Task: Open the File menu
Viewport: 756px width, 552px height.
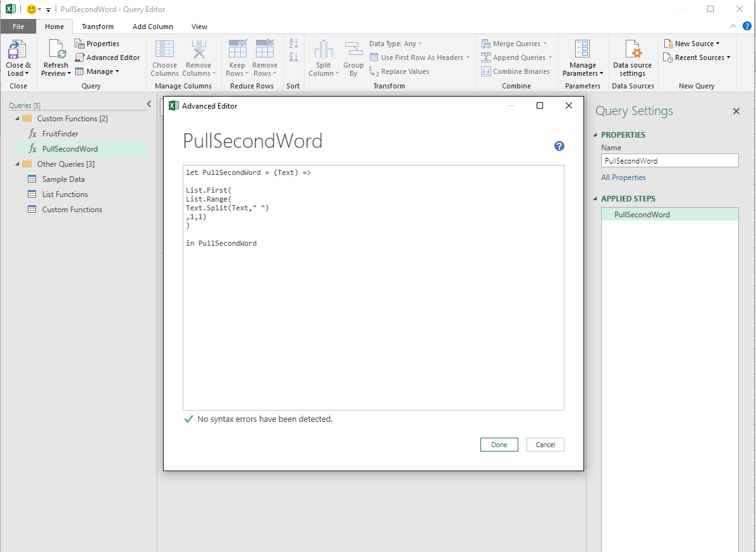Action: (18, 27)
